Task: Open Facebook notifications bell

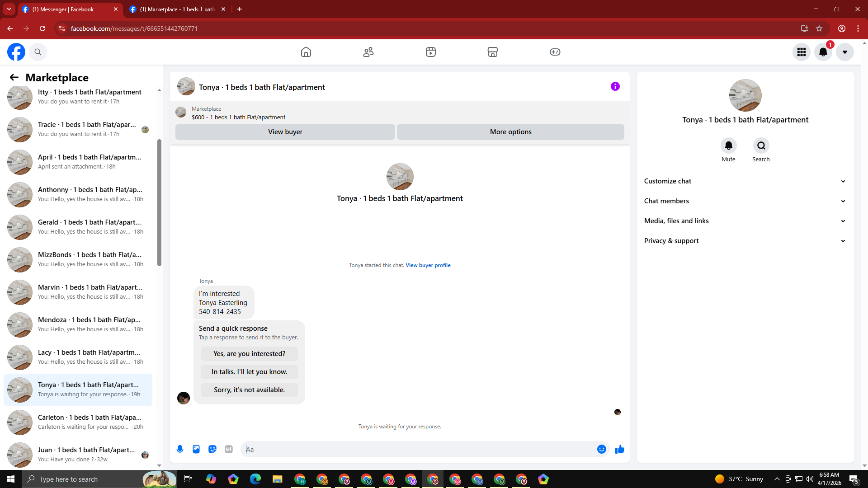Action: [x=823, y=52]
